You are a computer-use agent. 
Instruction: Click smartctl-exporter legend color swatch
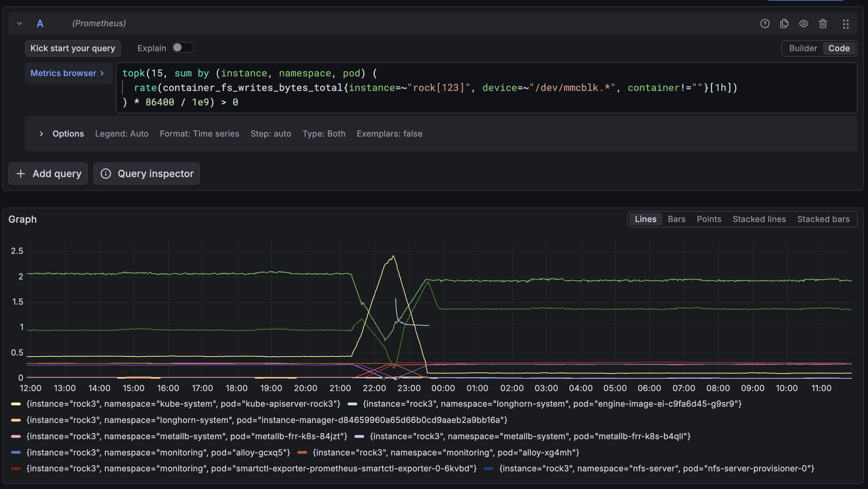pos(16,469)
